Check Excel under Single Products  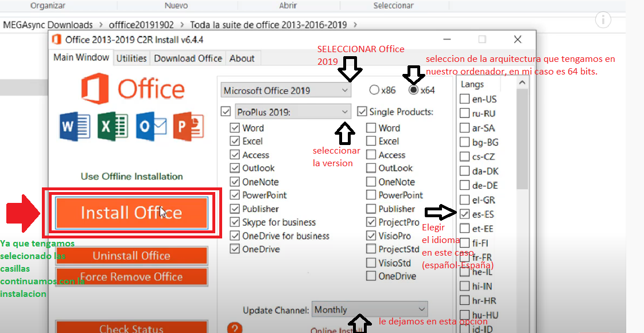(371, 141)
